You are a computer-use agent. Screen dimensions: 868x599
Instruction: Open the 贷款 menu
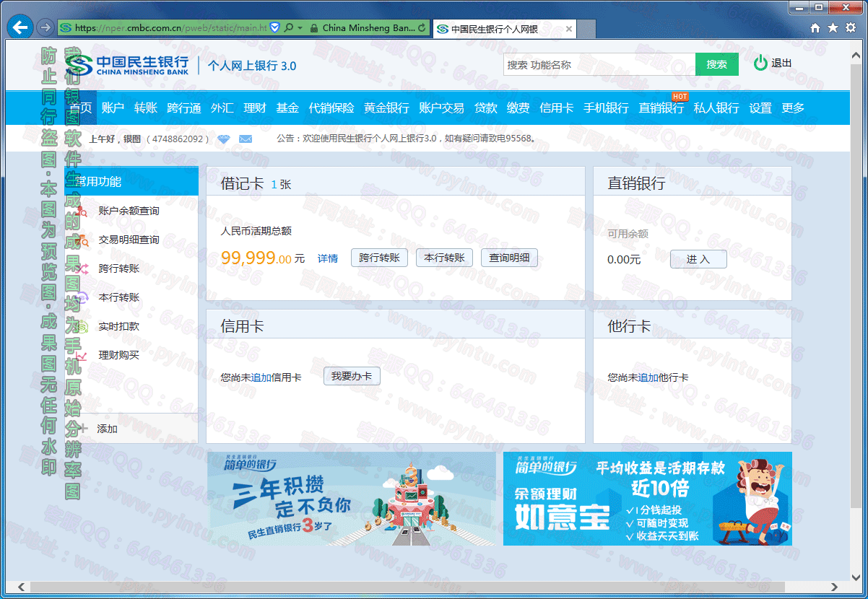485,108
